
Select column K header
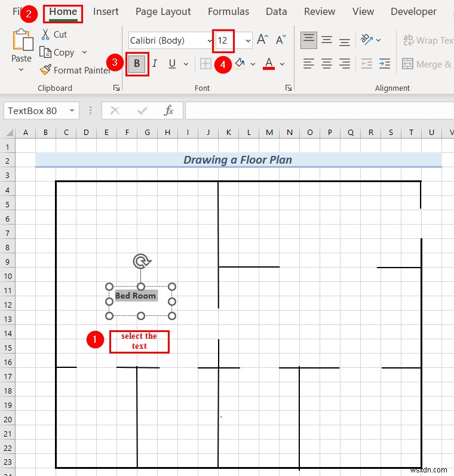point(228,133)
